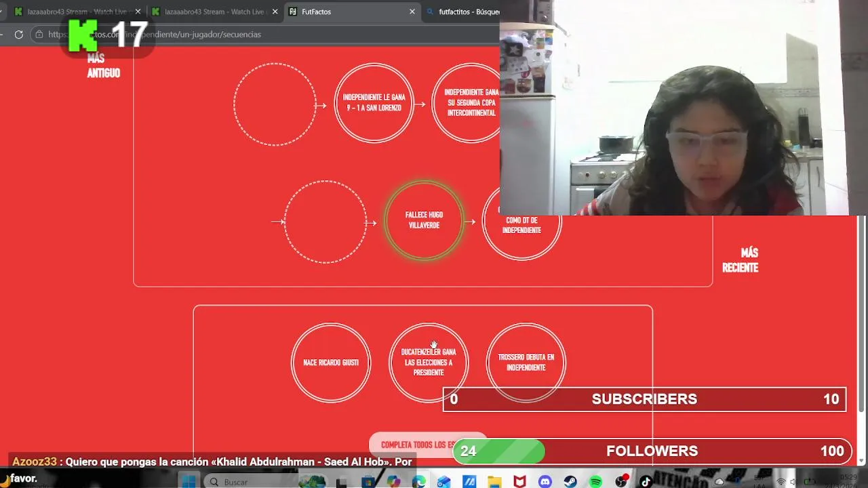Image resolution: width=868 pixels, height=488 pixels.
Task: Close the second lazaaabro43 Stream tab
Action: 275,12
